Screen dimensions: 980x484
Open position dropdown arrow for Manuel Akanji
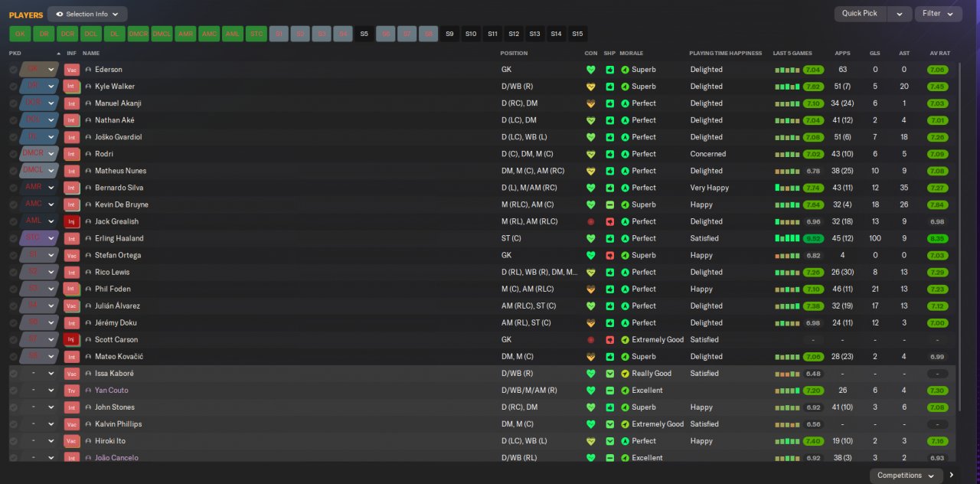tap(51, 103)
